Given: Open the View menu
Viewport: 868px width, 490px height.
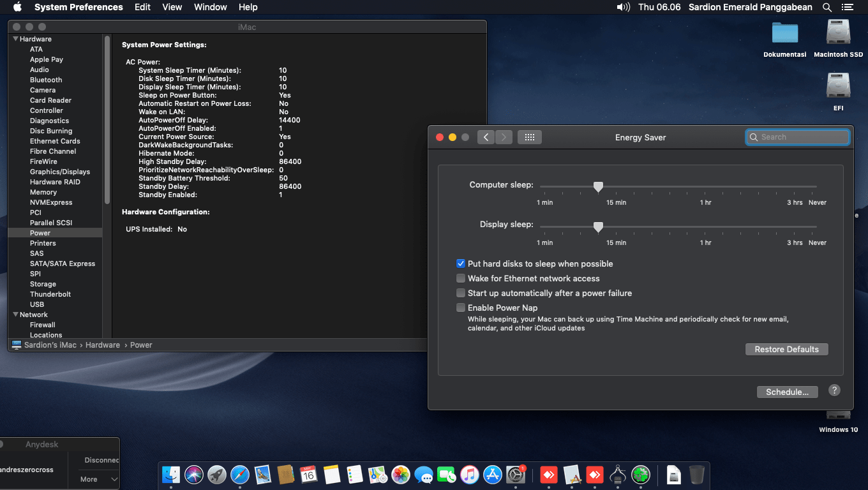Looking at the screenshot, I should click(x=172, y=7).
